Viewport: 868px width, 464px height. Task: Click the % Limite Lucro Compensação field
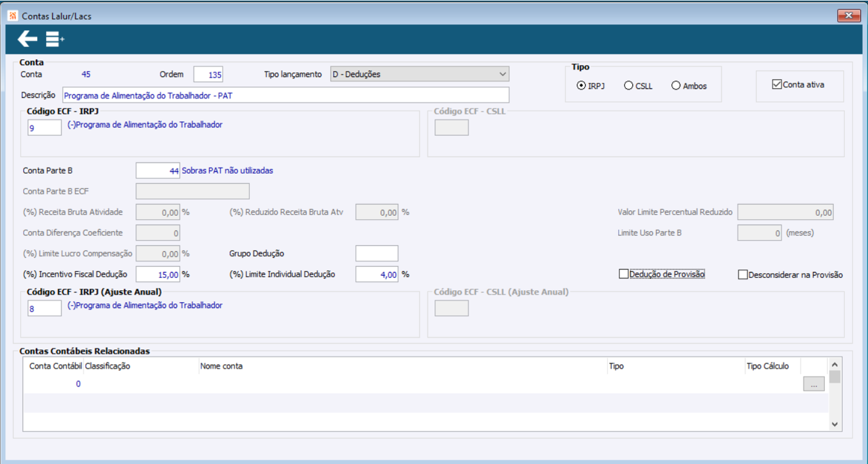coord(158,254)
